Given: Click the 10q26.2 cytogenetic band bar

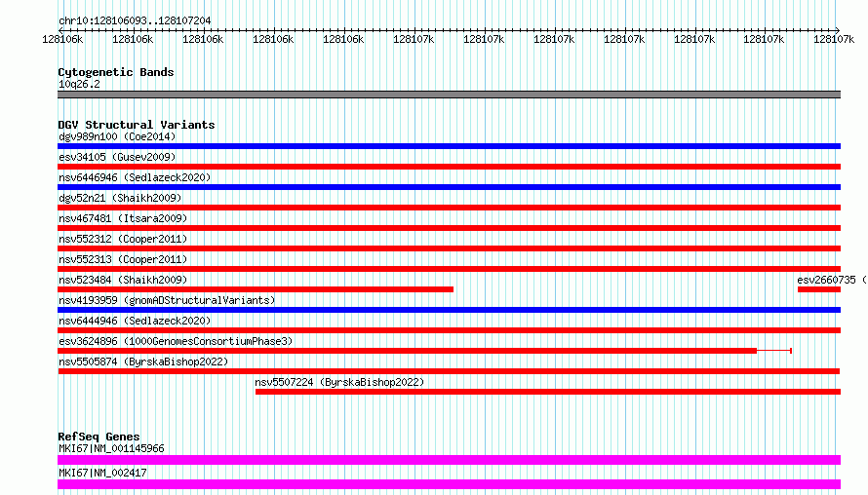Looking at the screenshot, I should click(x=449, y=95).
